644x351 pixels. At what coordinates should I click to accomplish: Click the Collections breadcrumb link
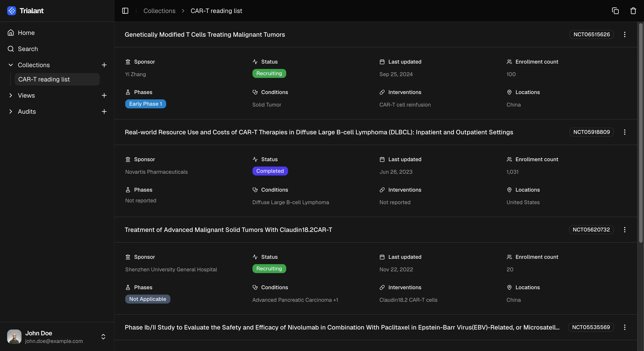pos(159,11)
